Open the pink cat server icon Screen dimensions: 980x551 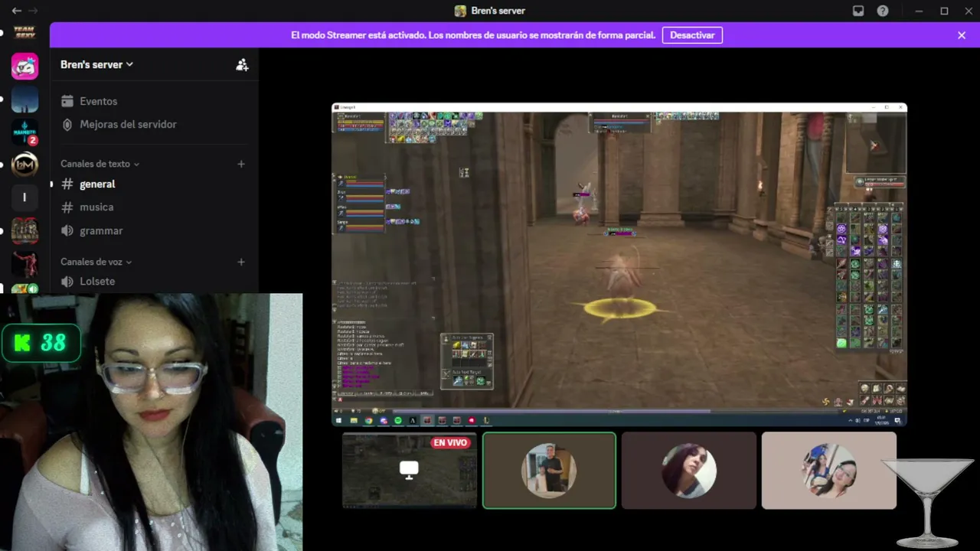[24, 66]
